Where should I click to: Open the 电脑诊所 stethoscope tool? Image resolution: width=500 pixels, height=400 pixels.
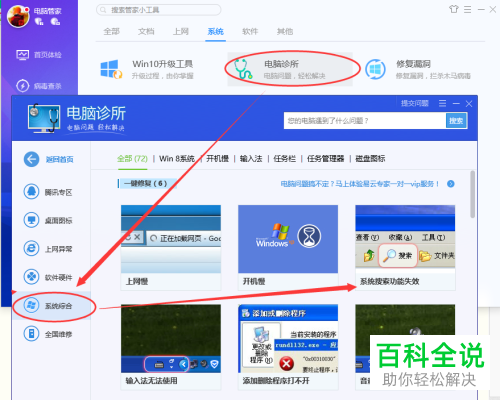coord(243,69)
